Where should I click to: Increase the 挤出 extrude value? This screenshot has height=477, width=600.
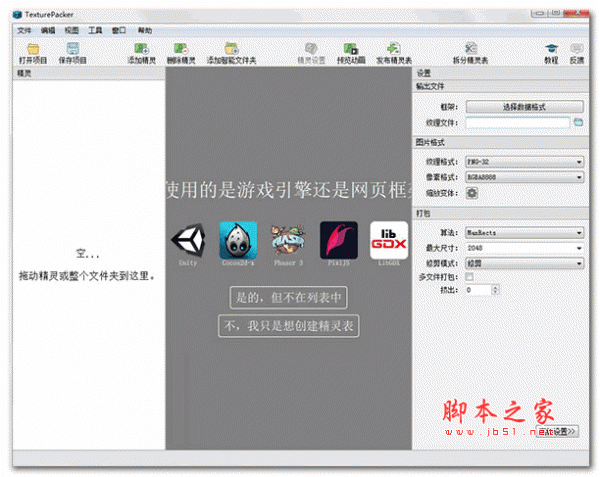[x=495, y=287]
